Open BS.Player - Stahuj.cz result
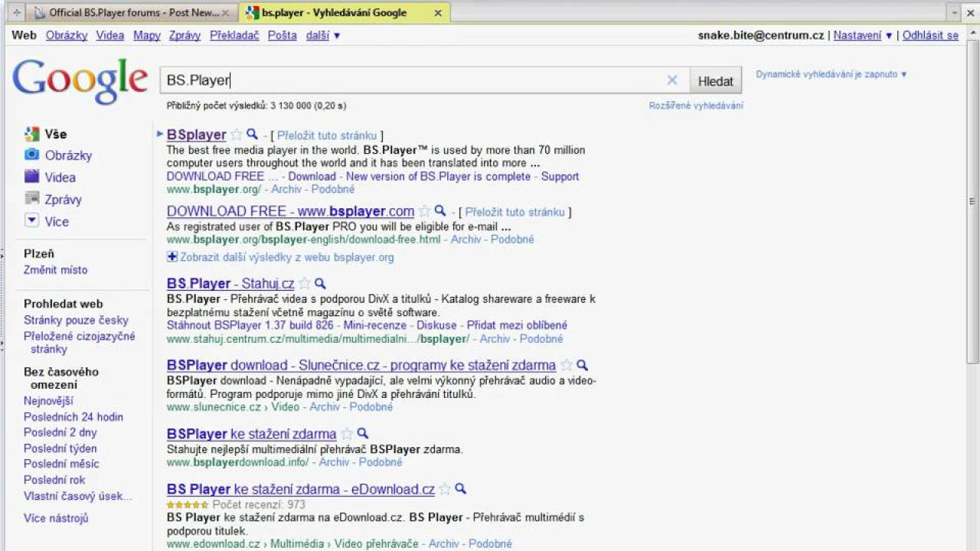The width and height of the screenshot is (980, 551). click(230, 283)
